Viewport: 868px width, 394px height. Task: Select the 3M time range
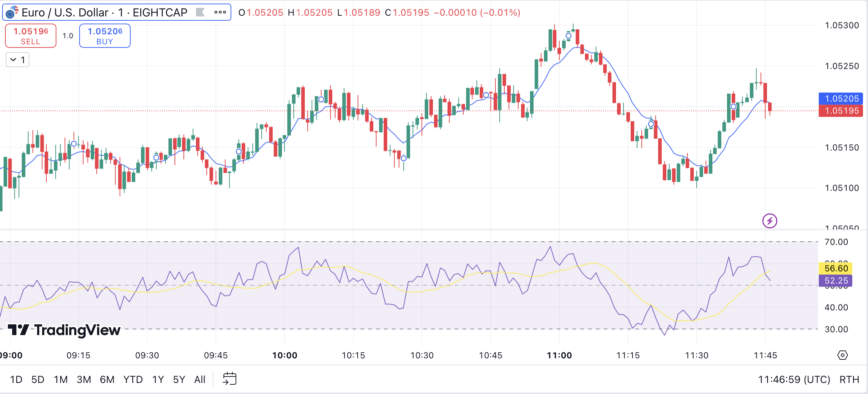pos(84,379)
